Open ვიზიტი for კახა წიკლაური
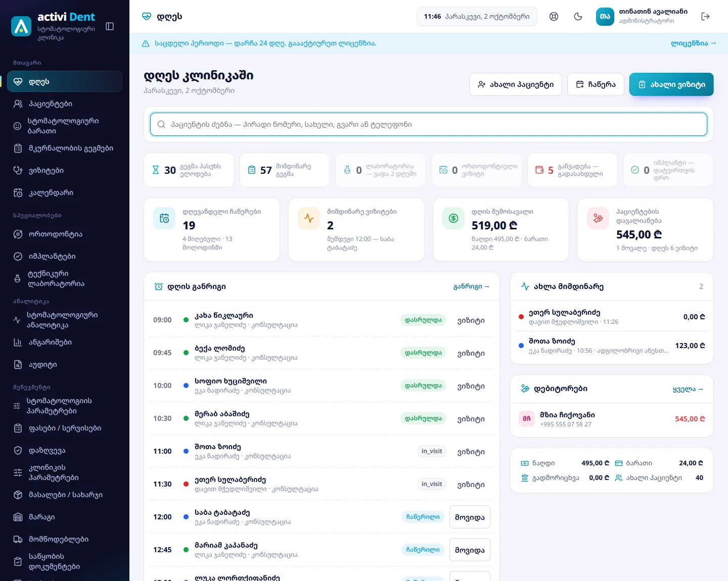The height and width of the screenshot is (581, 728). pos(471,320)
